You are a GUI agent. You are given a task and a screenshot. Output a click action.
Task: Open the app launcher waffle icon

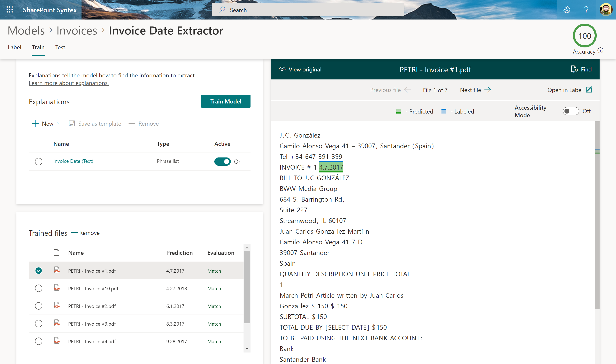10,10
